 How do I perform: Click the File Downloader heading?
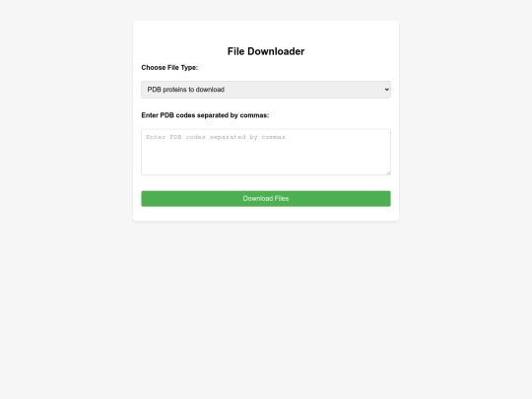pos(266,51)
